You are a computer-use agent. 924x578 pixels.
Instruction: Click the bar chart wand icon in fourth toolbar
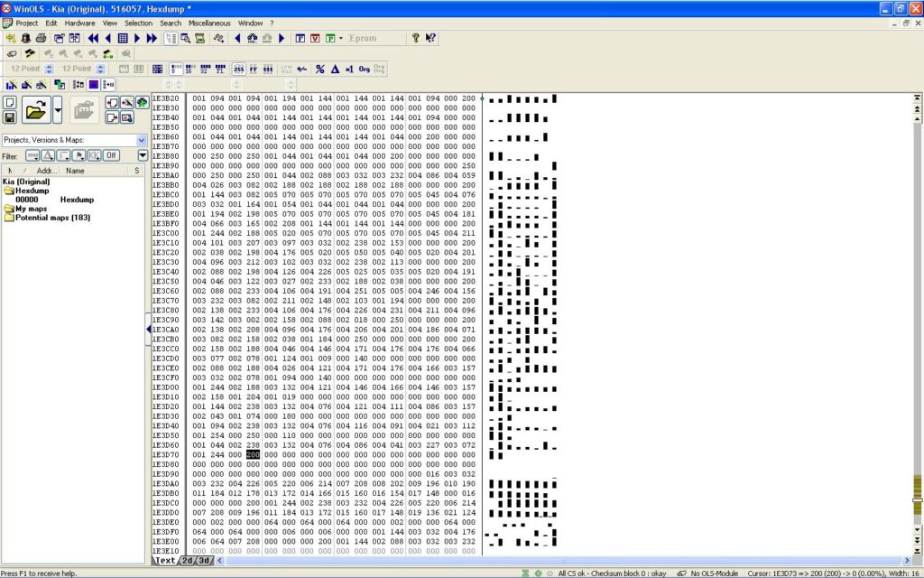click(x=11, y=85)
